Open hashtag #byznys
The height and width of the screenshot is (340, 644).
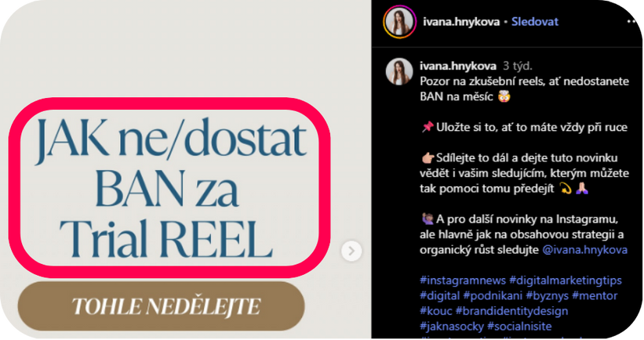pyautogui.click(x=547, y=295)
